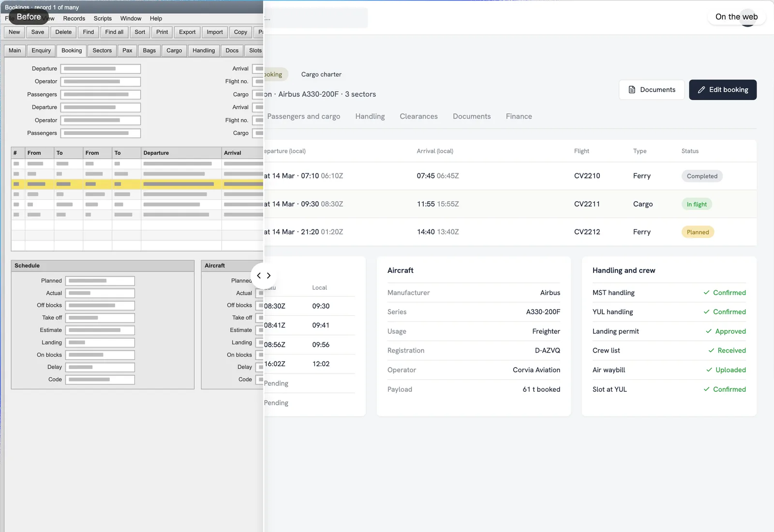
Task: Click the Departure column header in legacy table
Action: (181, 153)
